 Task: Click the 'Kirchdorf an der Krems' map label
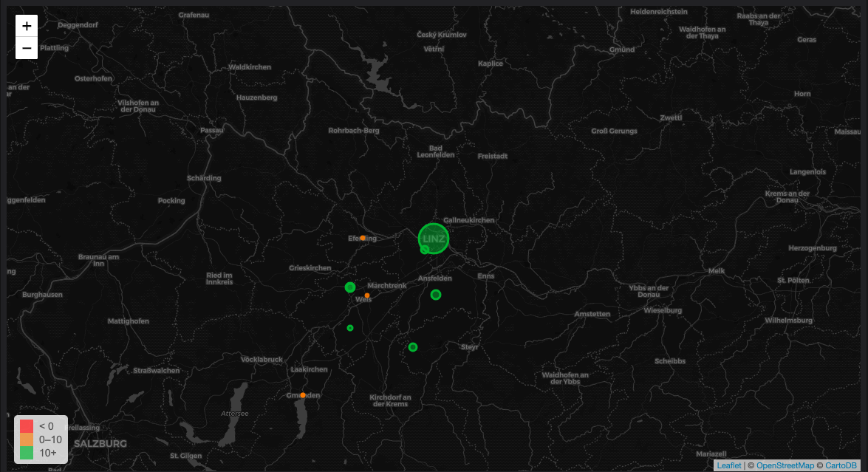pyautogui.click(x=390, y=400)
